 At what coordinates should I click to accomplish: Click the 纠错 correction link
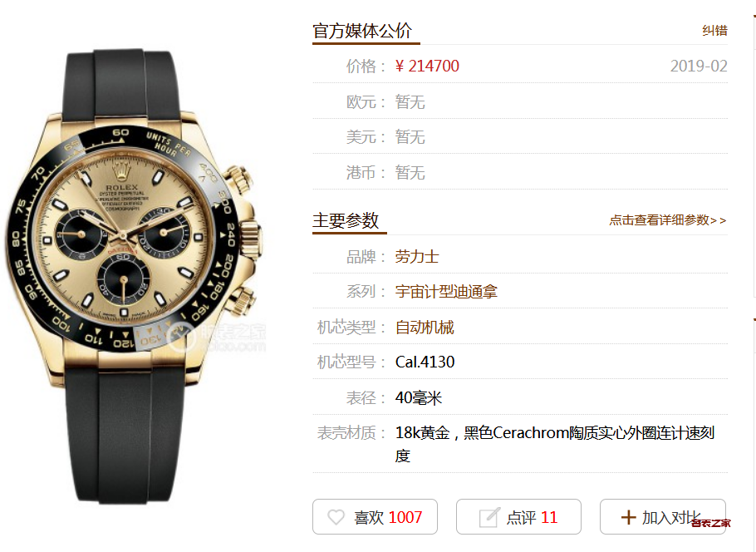[x=714, y=31]
